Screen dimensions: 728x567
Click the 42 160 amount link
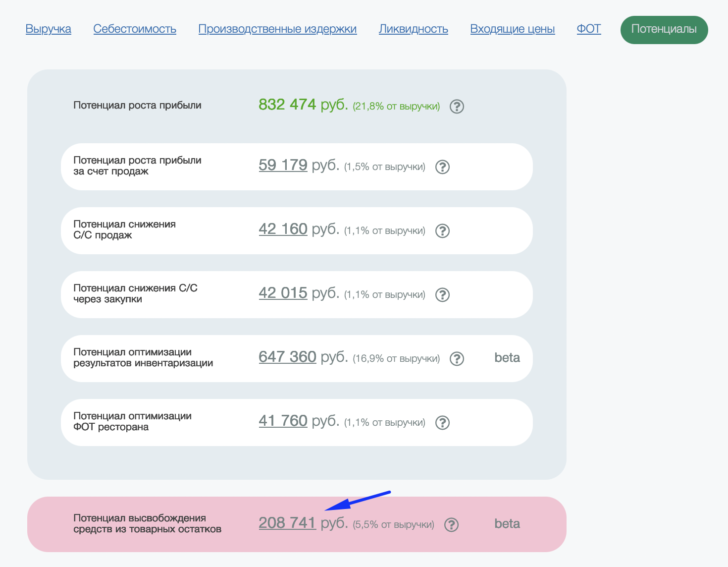[x=283, y=229]
